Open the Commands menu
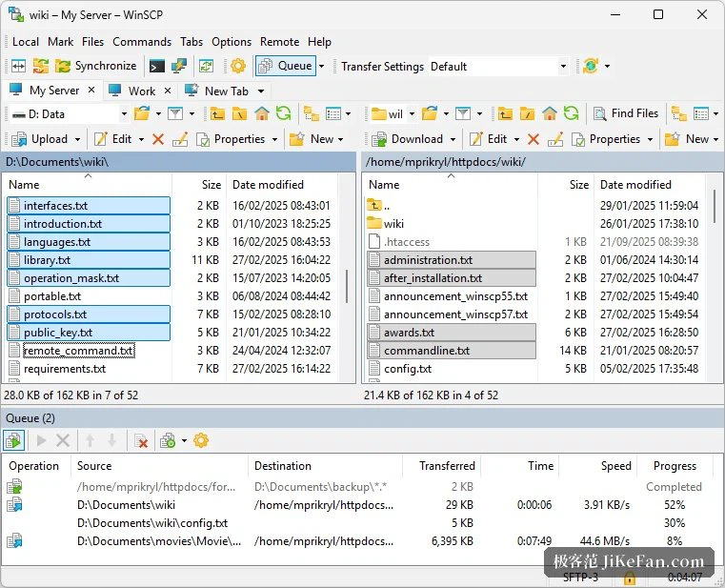Screen dimensions: 725x588 [x=142, y=42]
